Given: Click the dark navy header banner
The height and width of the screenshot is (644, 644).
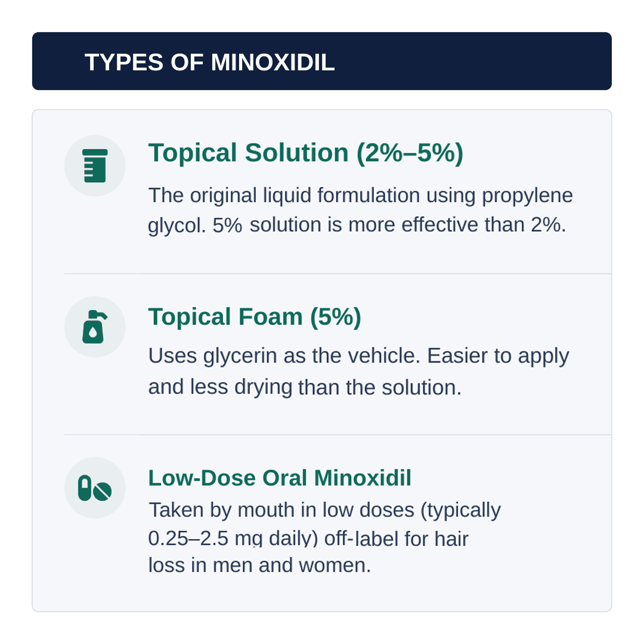Looking at the screenshot, I should [322, 61].
